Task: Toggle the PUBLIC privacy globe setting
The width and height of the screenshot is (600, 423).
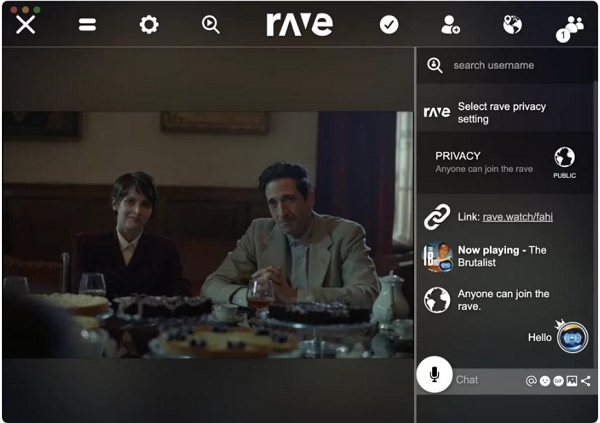Action: (x=565, y=158)
